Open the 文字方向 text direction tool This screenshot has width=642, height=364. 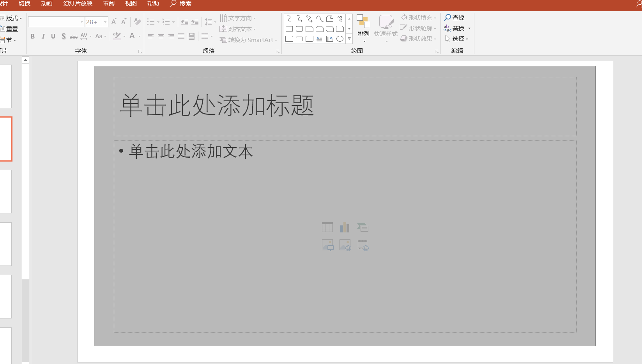(238, 18)
